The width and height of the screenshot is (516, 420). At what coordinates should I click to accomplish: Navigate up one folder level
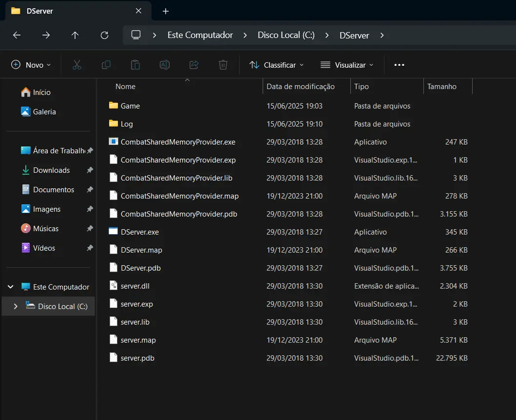[x=75, y=35]
